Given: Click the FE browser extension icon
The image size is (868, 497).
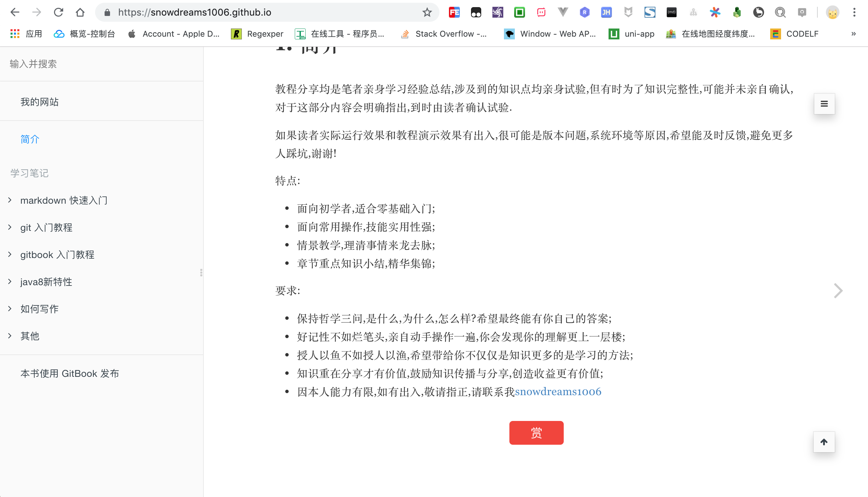Looking at the screenshot, I should point(454,12).
